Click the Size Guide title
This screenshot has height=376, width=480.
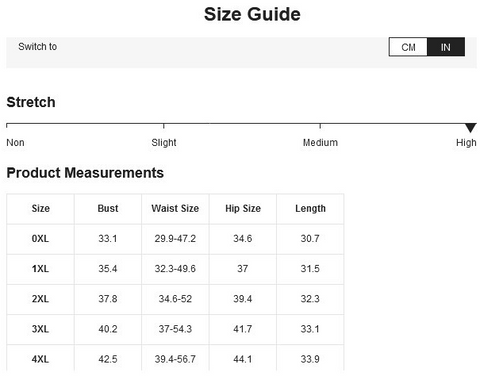(x=252, y=14)
